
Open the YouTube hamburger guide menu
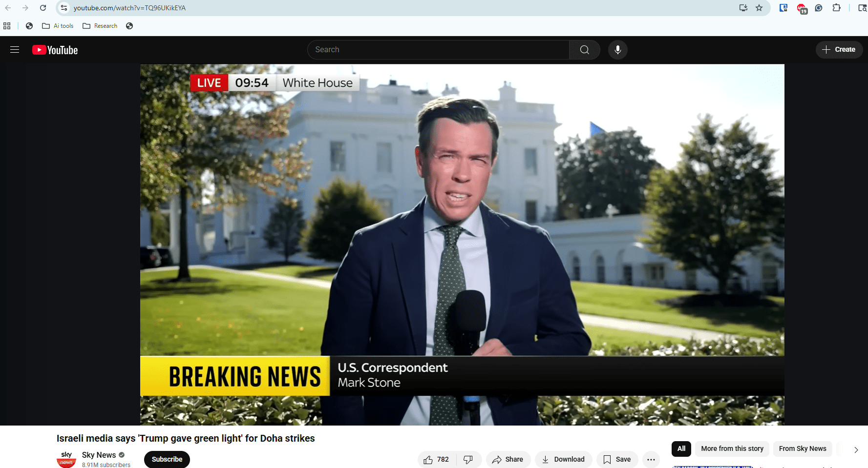(15, 50)
